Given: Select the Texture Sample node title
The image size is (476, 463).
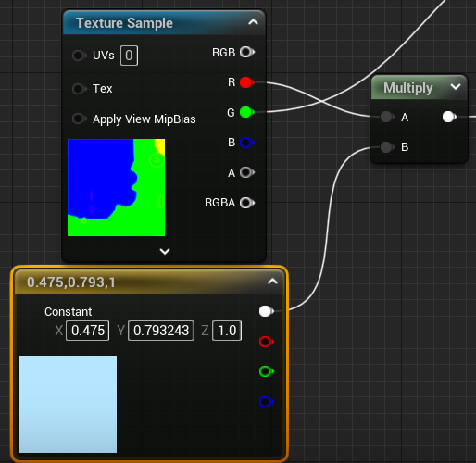Looking at the screenshot, I should pos(124,23).
